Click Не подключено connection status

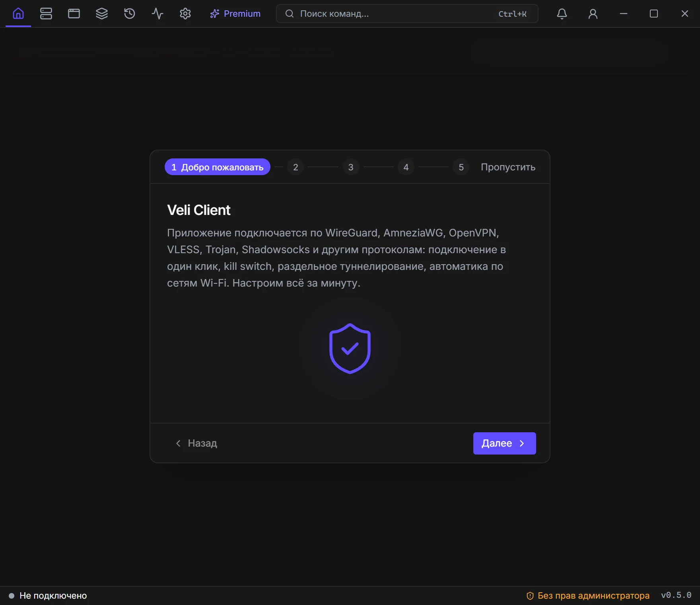(x=48, y=595)
